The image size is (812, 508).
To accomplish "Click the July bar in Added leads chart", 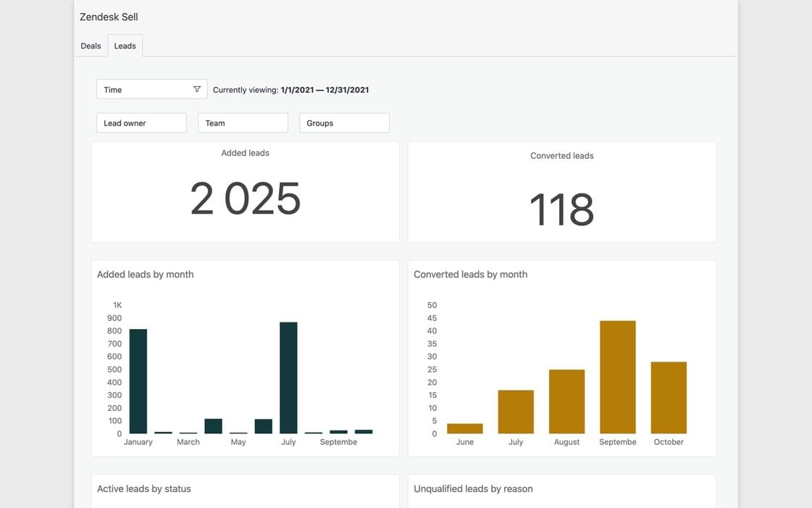I will [x=288, y=378].
